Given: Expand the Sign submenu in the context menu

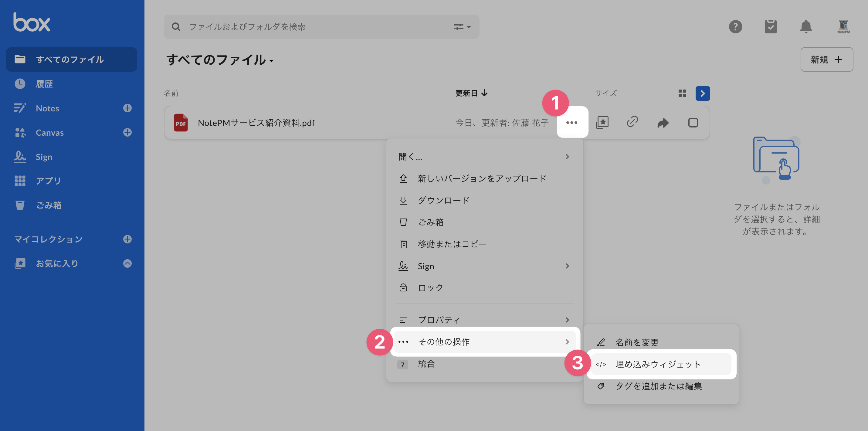Looking at the screenshot, I should tap(485, 266).
